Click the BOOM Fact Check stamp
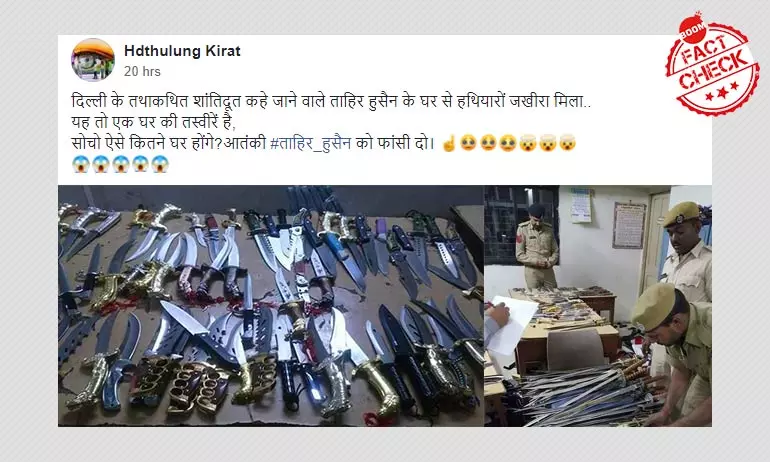770x462 pixels. [713, 64]
